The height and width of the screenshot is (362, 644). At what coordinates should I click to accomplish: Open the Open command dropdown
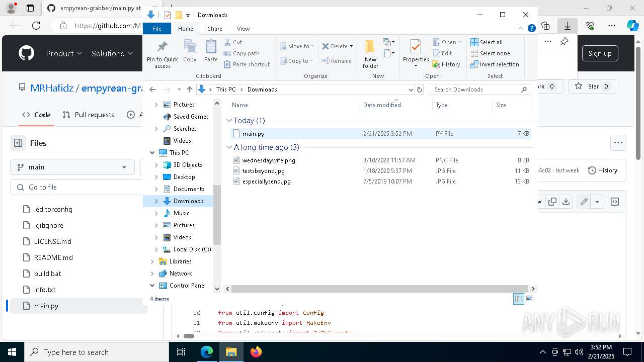[460, 42]
